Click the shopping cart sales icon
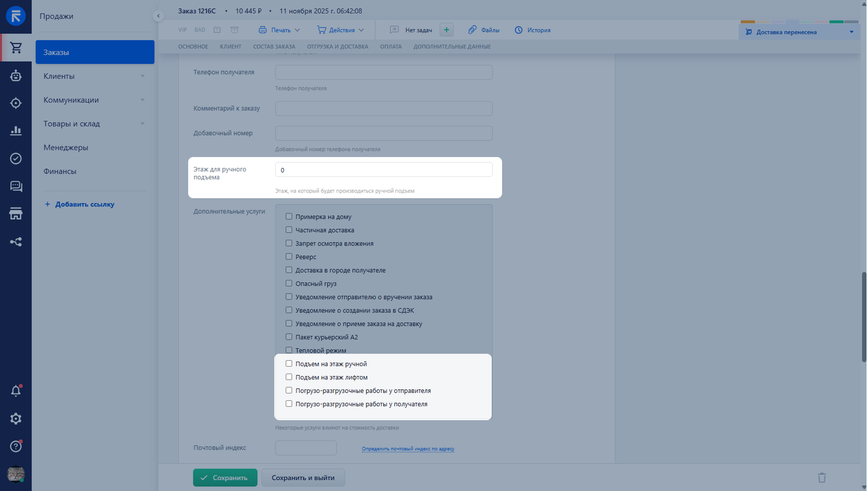This screenshot has width=868, height=491. click(x=16, y=48)
